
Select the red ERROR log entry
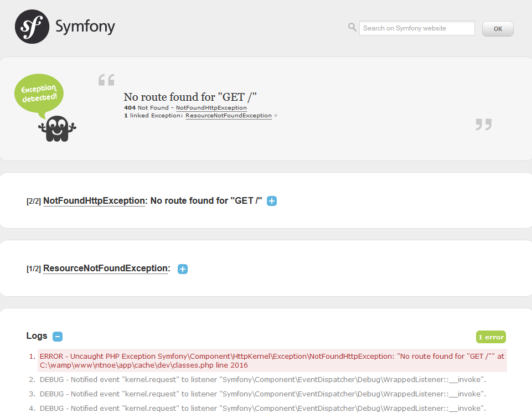click(x=271, y=361)
